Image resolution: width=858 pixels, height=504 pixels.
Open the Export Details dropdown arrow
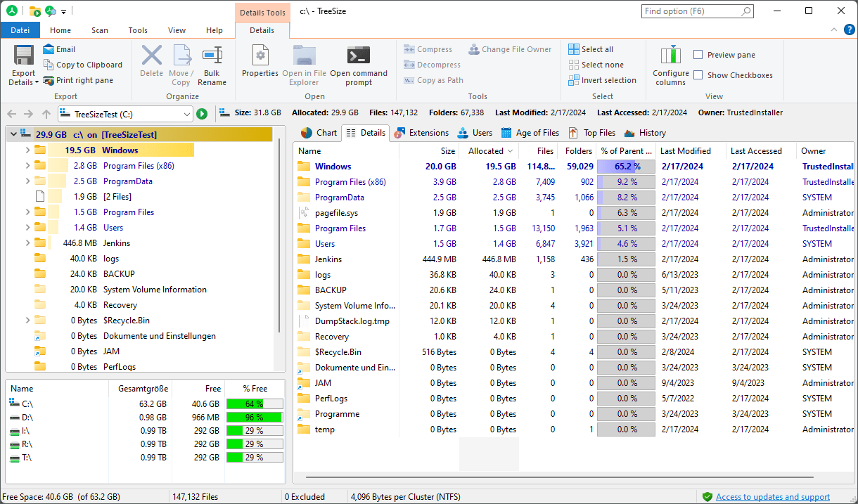[37, 82]
